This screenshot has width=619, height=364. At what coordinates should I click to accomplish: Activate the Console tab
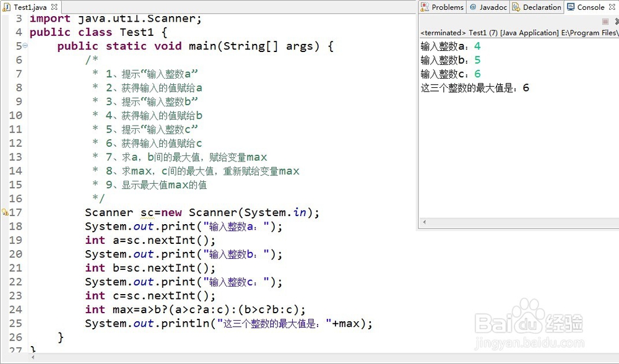[x=586, y=7]
